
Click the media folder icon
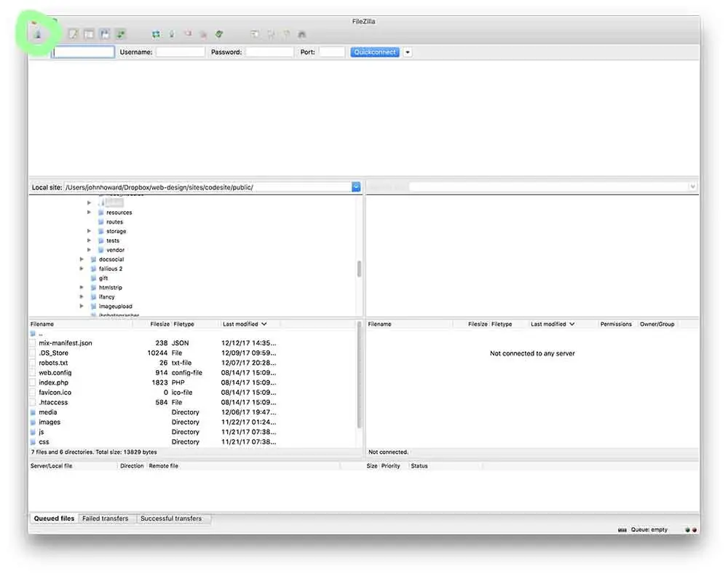(x=33, y=412)
